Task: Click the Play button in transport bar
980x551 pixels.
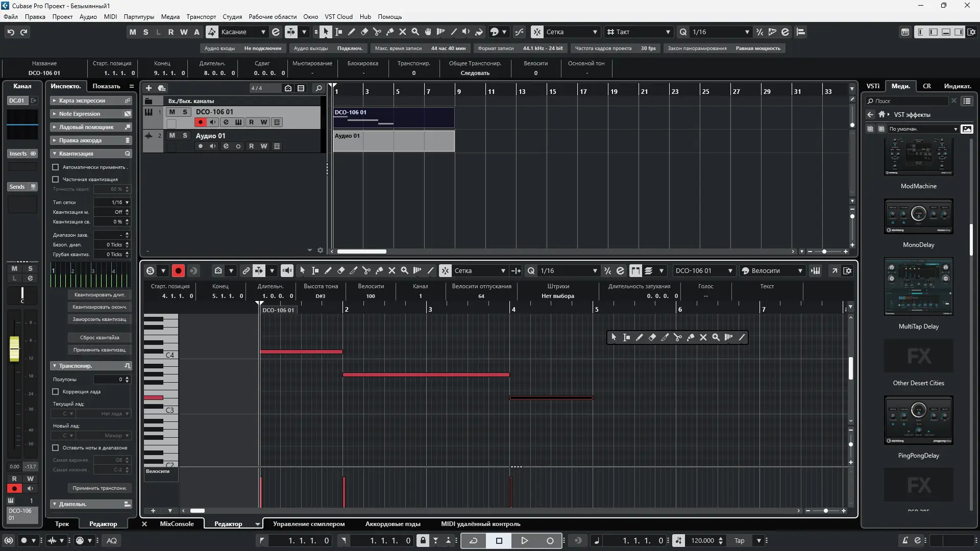Action: click(x=524, y=541)
